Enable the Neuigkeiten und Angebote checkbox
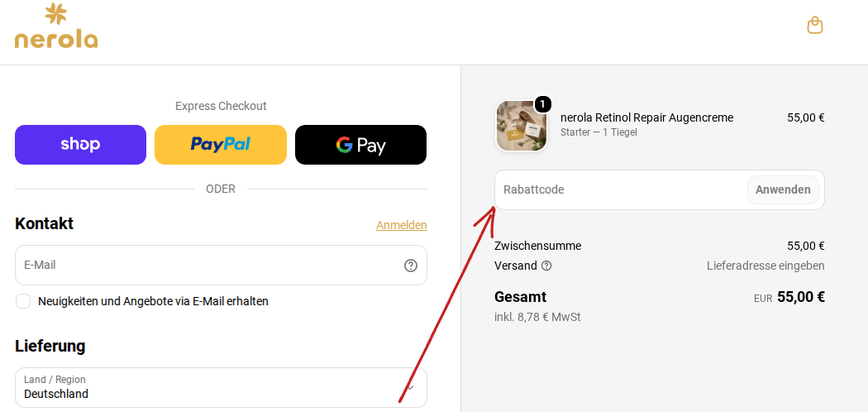868x412 pixels. (x=23, y=301)
